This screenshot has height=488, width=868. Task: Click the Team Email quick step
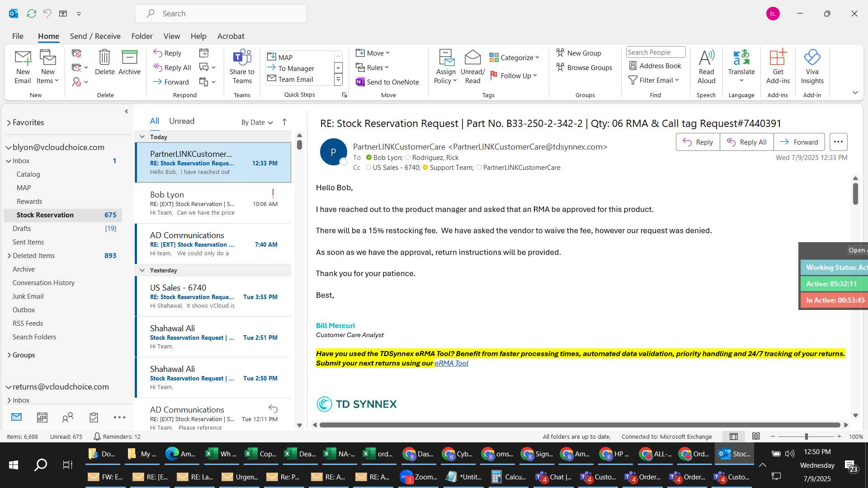point(295,79)
